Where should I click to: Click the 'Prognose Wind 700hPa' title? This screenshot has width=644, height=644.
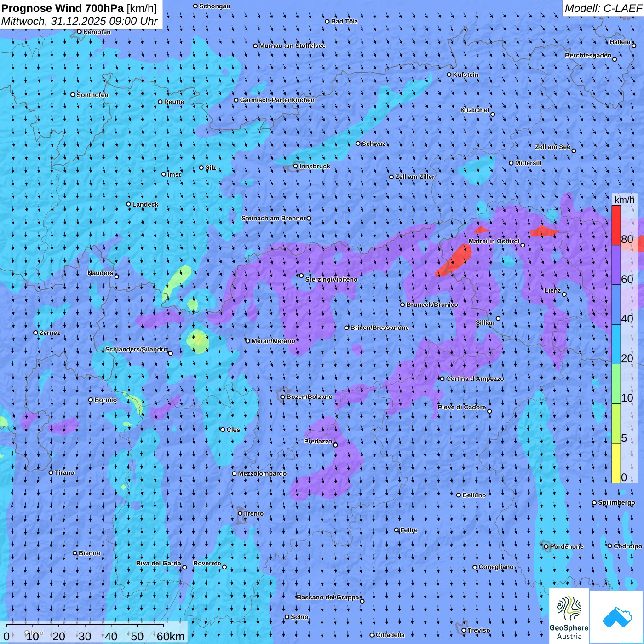click(63, 8)
